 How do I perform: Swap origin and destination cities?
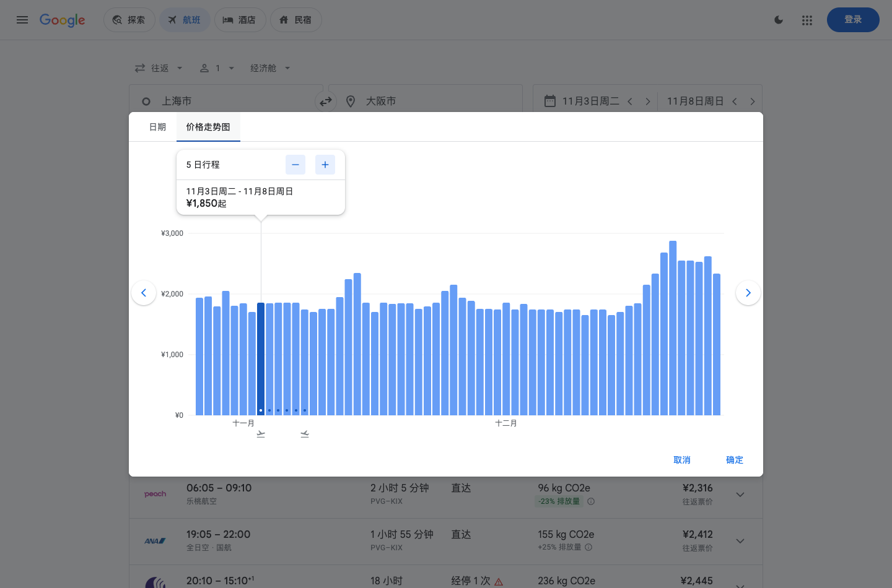326,101
